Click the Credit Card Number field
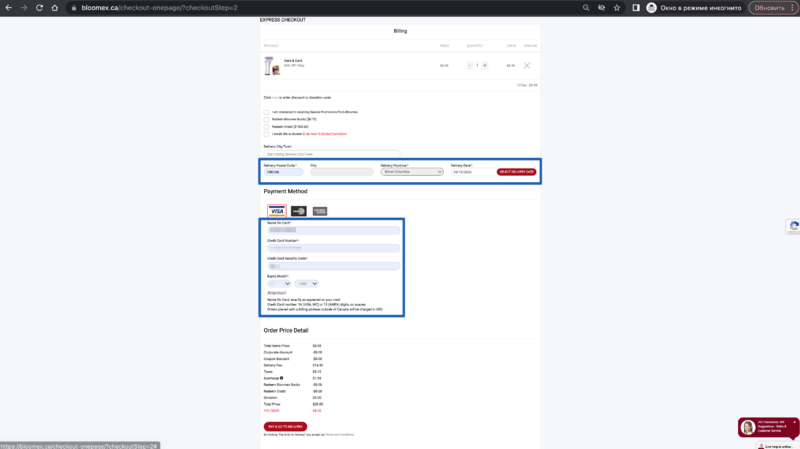 334,248
